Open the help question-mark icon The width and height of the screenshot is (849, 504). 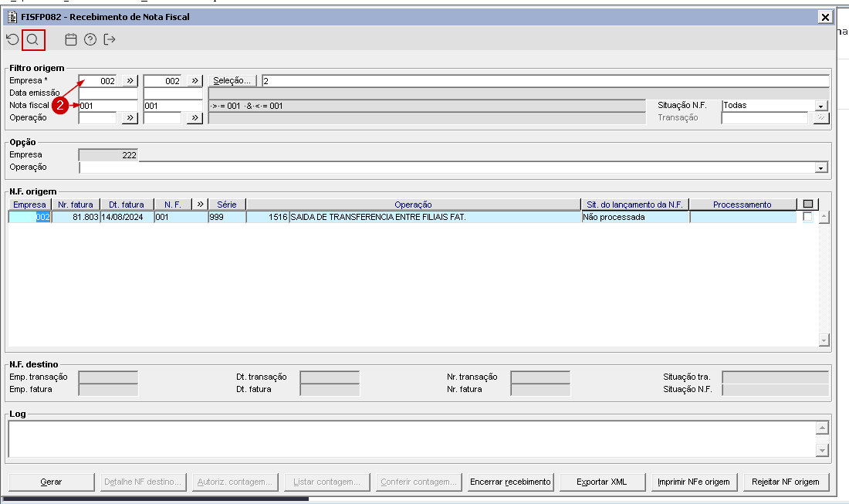click(90, 39)
